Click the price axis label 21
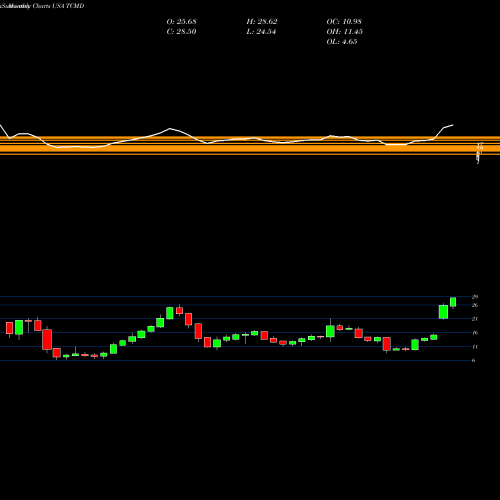 [475, 319]
